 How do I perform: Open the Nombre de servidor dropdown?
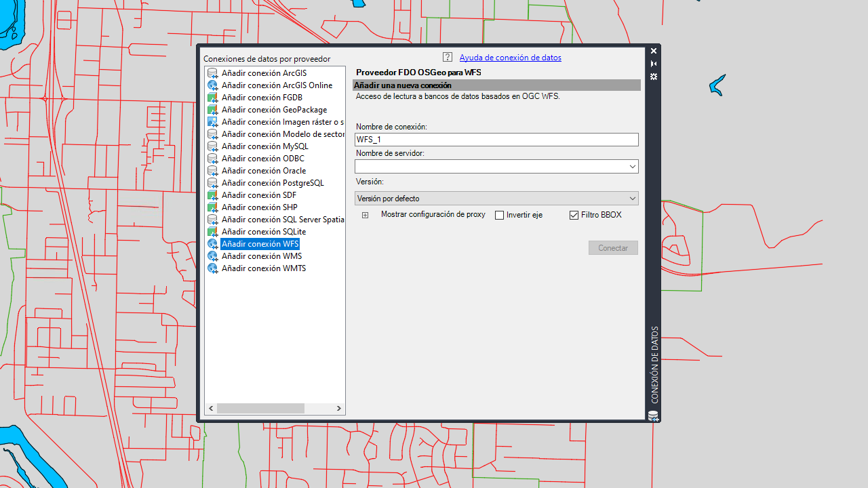632,166
